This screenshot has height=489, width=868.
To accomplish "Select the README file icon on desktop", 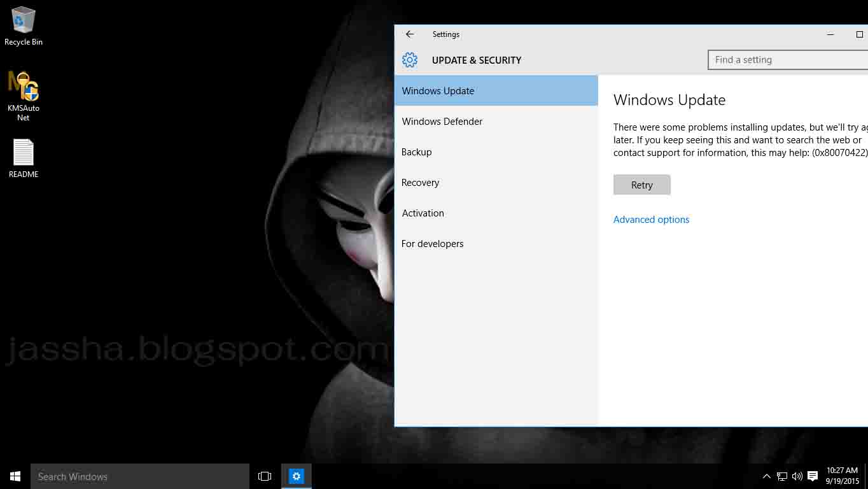I will pyautogui.click(x=24, y=159).
